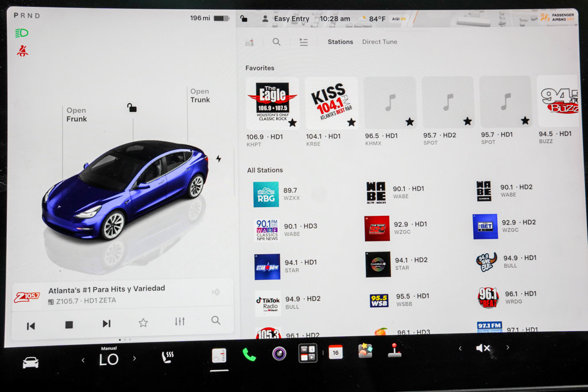The height and width of the screenshot is (392, 588).
Task: Open the Calendar app
Action: click(x=335, y=352)
